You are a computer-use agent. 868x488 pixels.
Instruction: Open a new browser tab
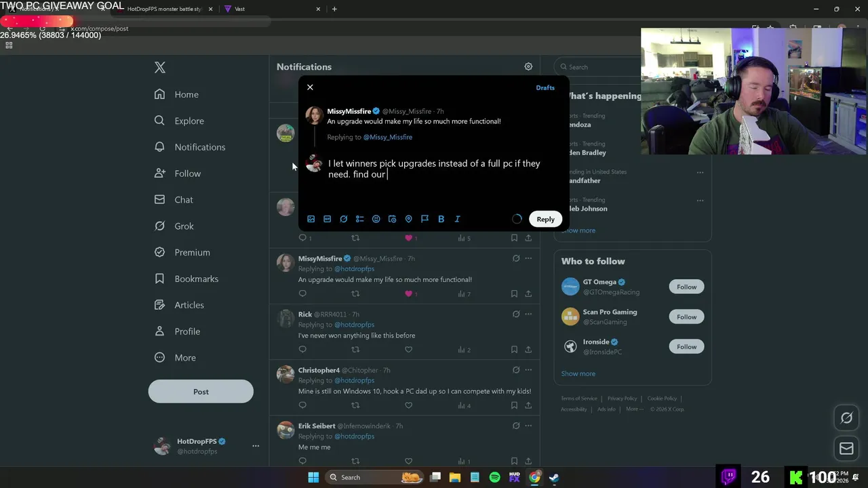[x=334, y=9]
